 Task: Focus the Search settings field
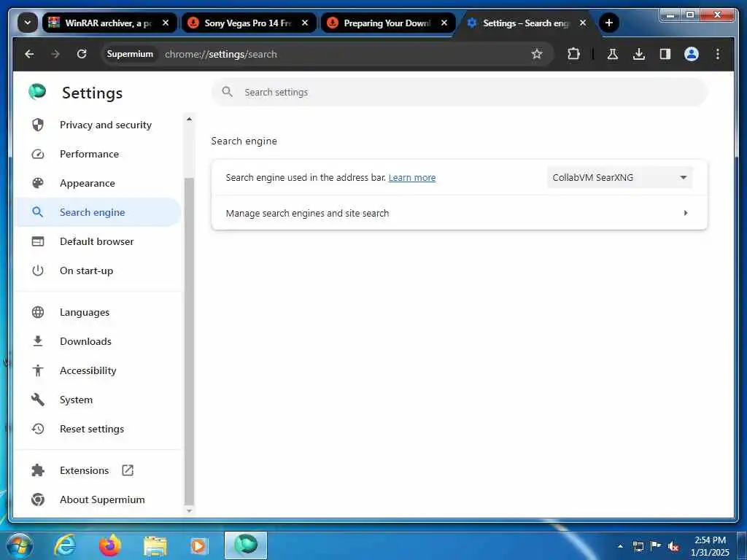pos(460,92)
